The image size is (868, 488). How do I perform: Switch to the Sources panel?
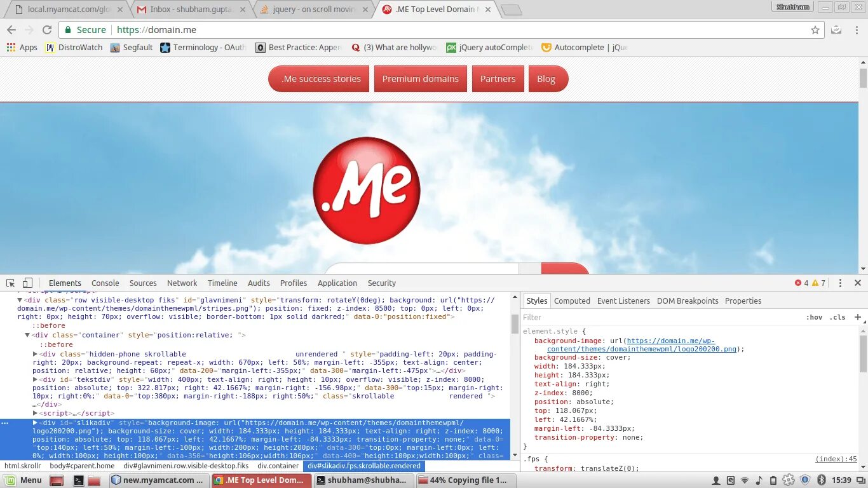coord(143,283)
